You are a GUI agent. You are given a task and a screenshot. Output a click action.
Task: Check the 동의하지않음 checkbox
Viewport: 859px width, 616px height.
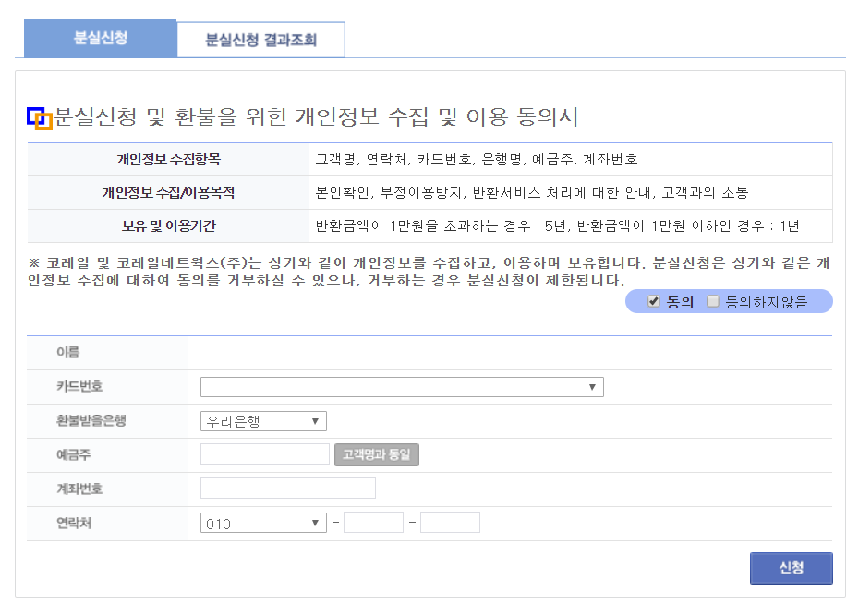[x=712, y=301]
